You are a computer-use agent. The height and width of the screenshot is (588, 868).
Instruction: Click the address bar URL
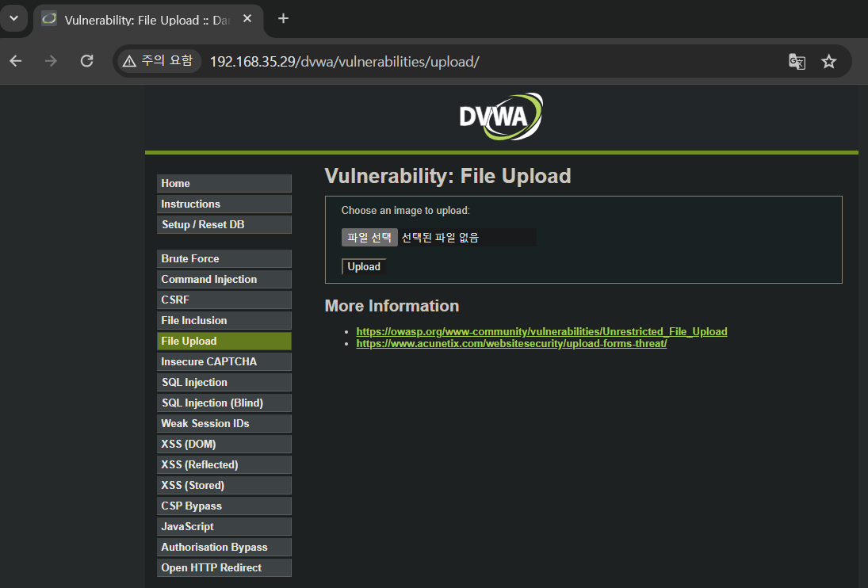[x=344, y=61]
